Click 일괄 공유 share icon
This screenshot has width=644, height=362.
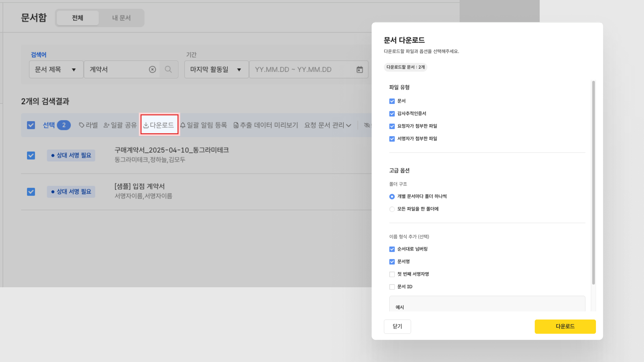click(x=107, y=125)
